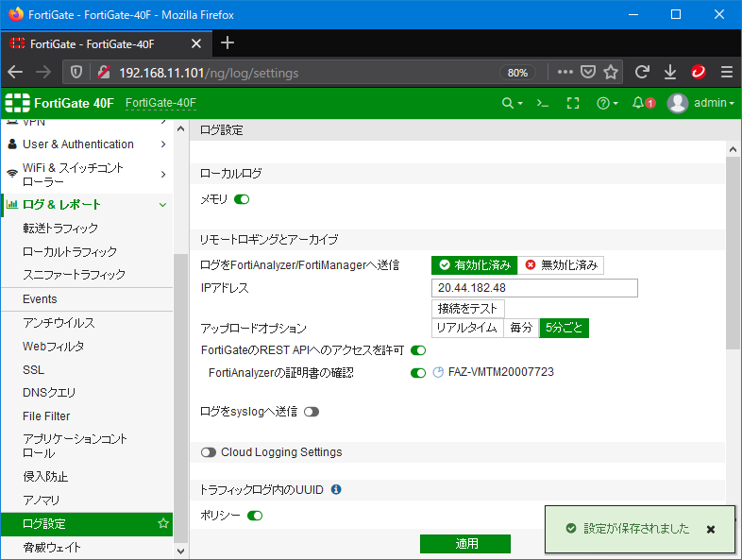Open page actions three-dot menu
Viewport: 742px width, 560px height.
[x=565, y=72]
